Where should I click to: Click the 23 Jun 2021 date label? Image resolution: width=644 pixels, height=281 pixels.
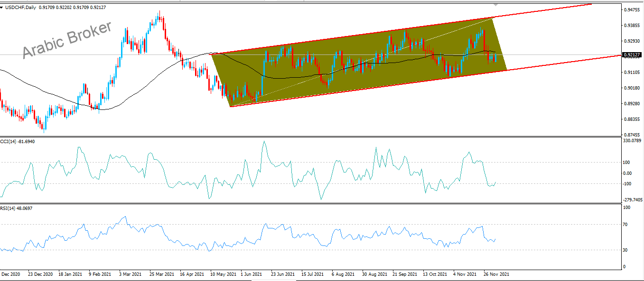pyautogui.click(x=283, y=274)
